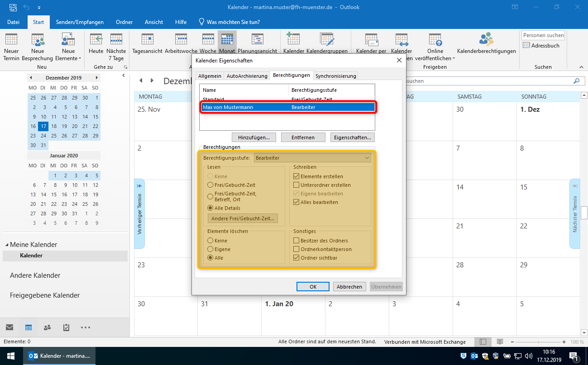The height and width of the screenshot is (365, 588).
Task: Click the calendar search magnifier
Action: click(x=576, y=81)
